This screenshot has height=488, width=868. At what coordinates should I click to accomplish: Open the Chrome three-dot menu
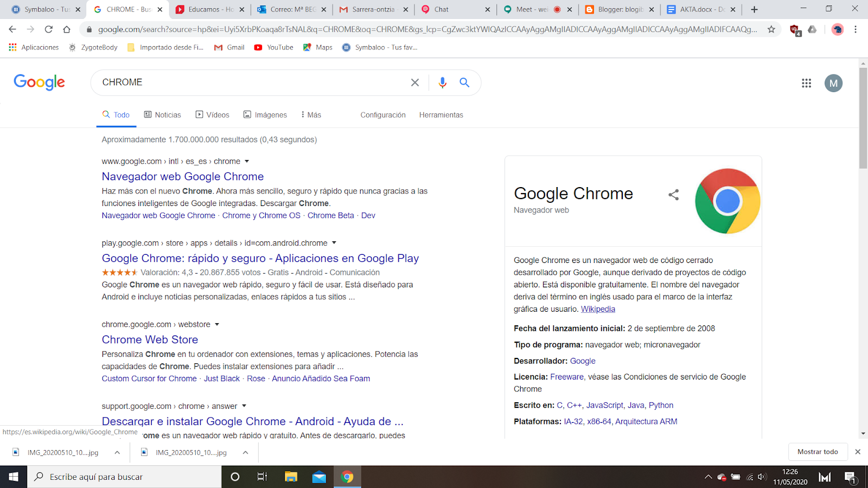point(856,29)
